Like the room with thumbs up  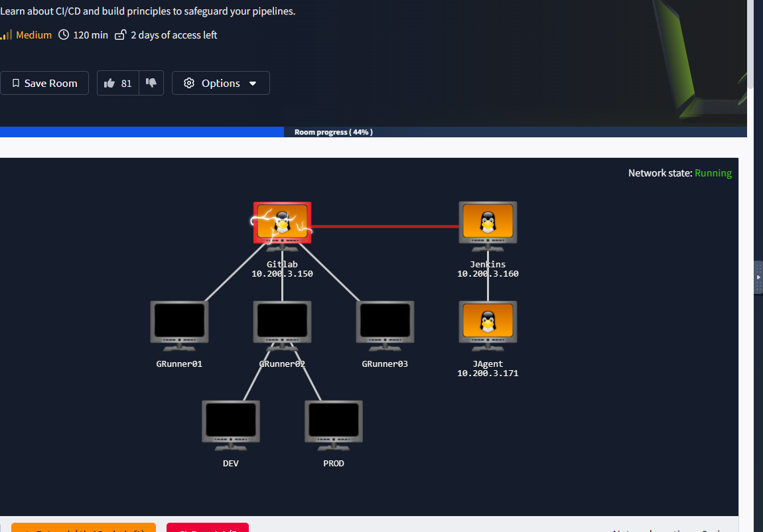tap(117, 83)
